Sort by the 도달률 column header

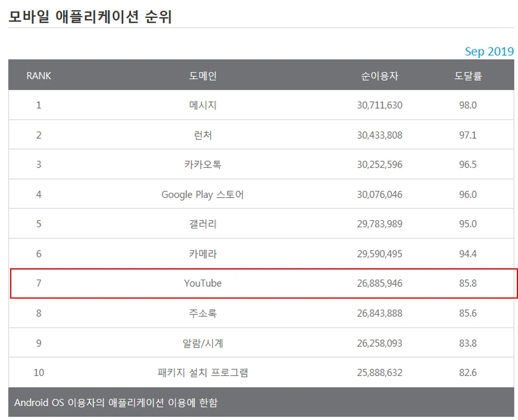coord(469,76)
